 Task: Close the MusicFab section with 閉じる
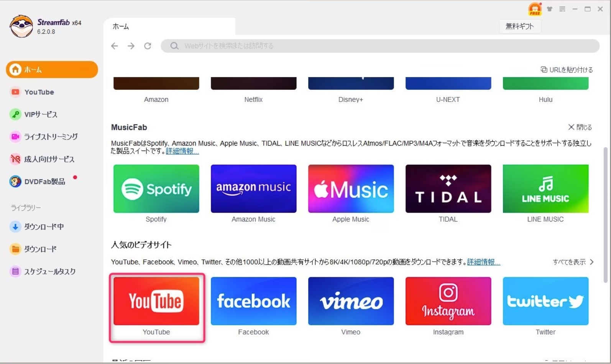pyautogui.click(x=580, y=127)
